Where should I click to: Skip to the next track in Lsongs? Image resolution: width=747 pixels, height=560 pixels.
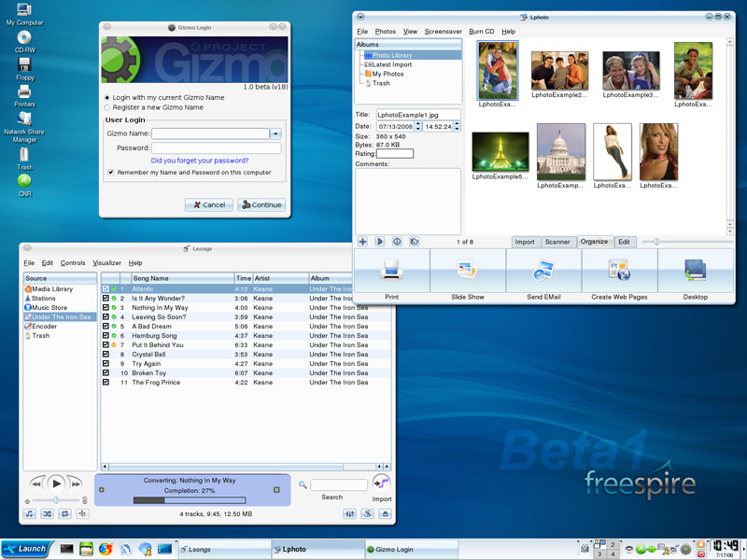[x=75, y=483]
